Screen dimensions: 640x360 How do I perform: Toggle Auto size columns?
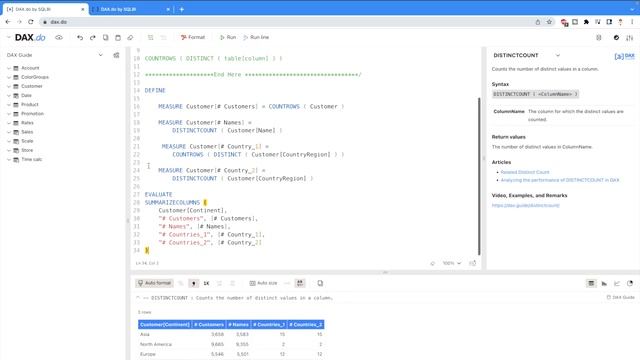(x=263, y=283)
